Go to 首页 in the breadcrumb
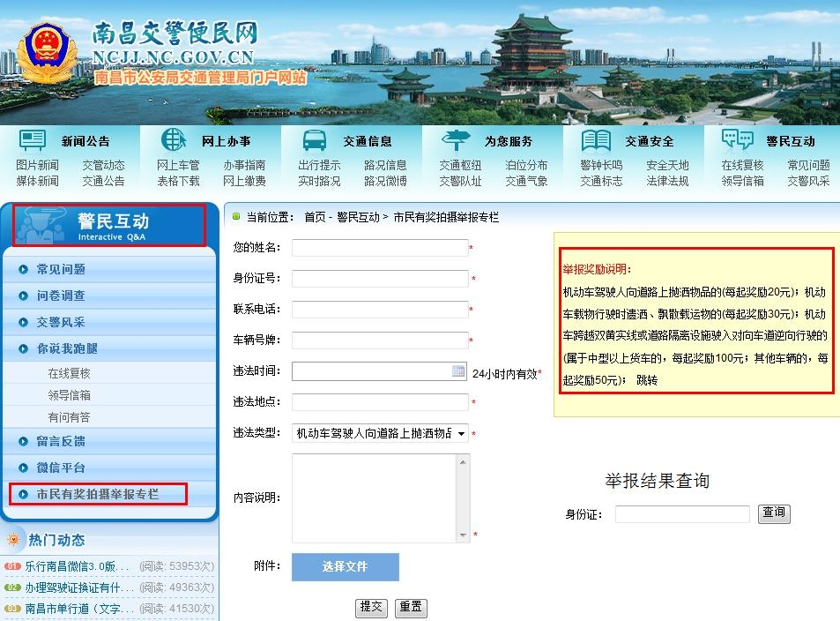This screenshot has height=621, width=840. (315, 217)
